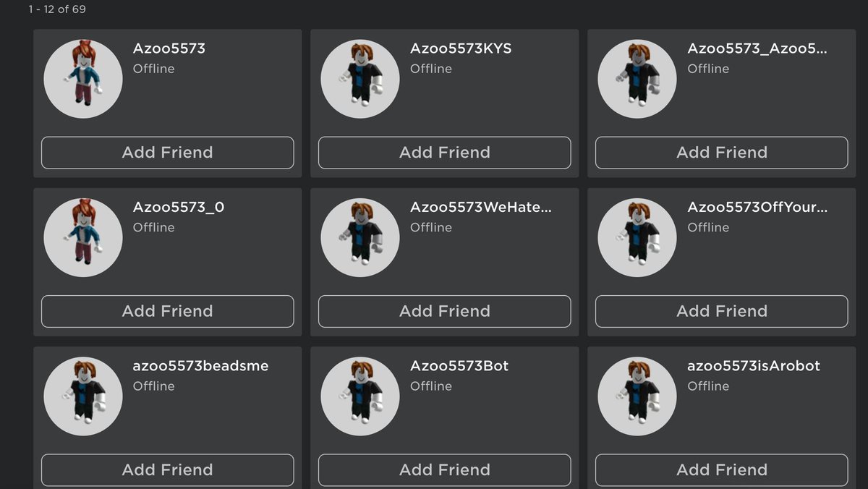
Task: Click the Offline status under Azoo5573OffYour...
Action: (708, 227)
